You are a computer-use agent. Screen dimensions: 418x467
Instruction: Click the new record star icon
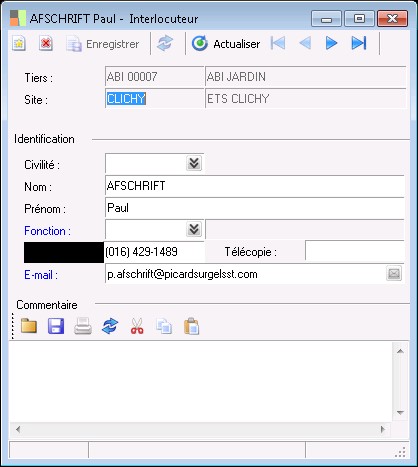pyautogui.click(x=19, y=44)
